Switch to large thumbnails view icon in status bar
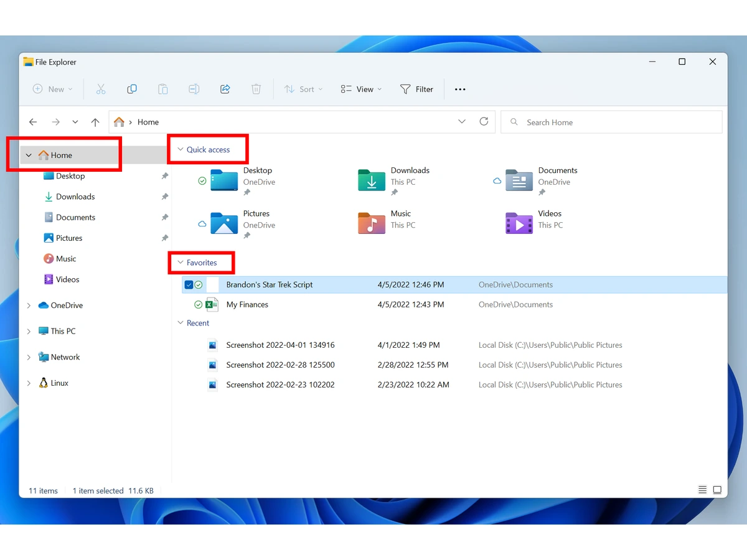 717,490
